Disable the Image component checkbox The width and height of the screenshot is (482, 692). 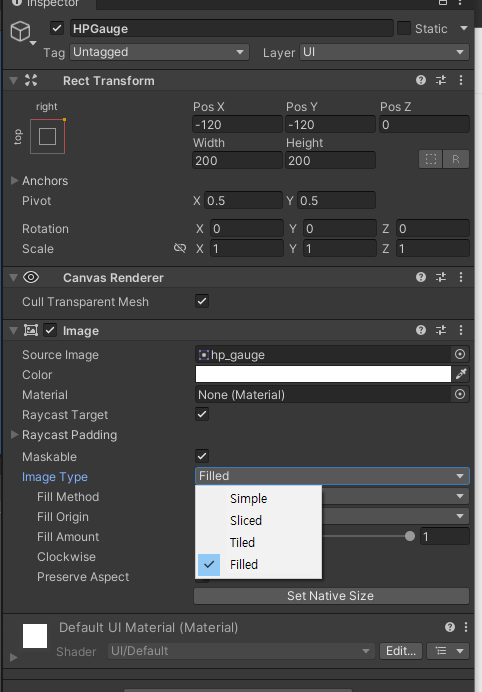coord(50,330)
